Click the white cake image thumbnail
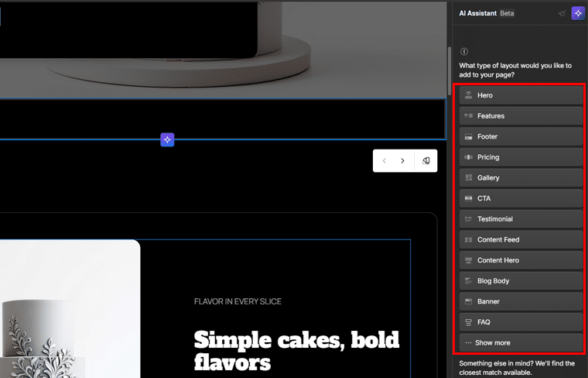 tap(70, 308)
